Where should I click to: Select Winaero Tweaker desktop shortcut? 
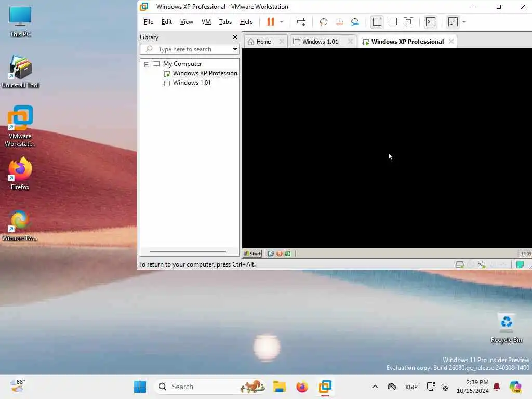tap(20, 225)
